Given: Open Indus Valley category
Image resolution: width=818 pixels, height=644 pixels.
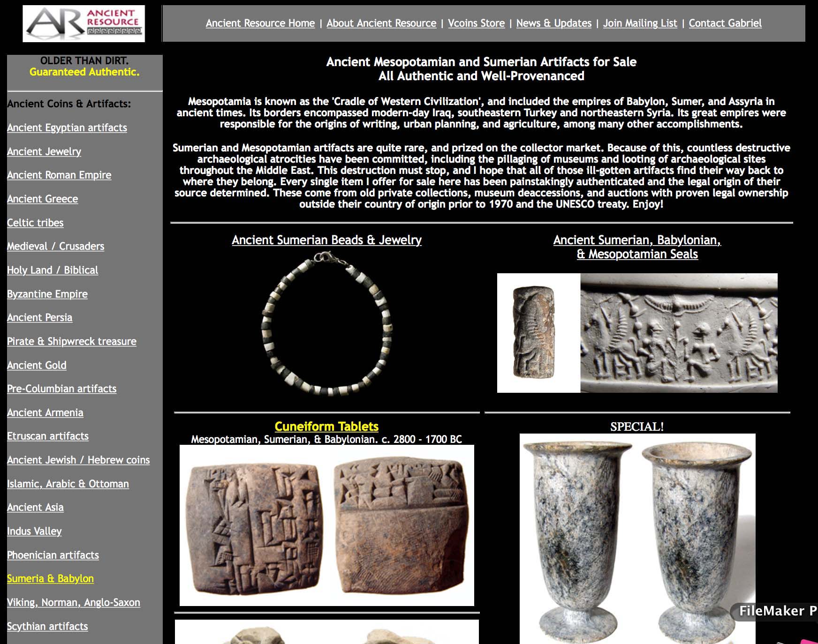Looking at the screenshot, I should [34, 531].
